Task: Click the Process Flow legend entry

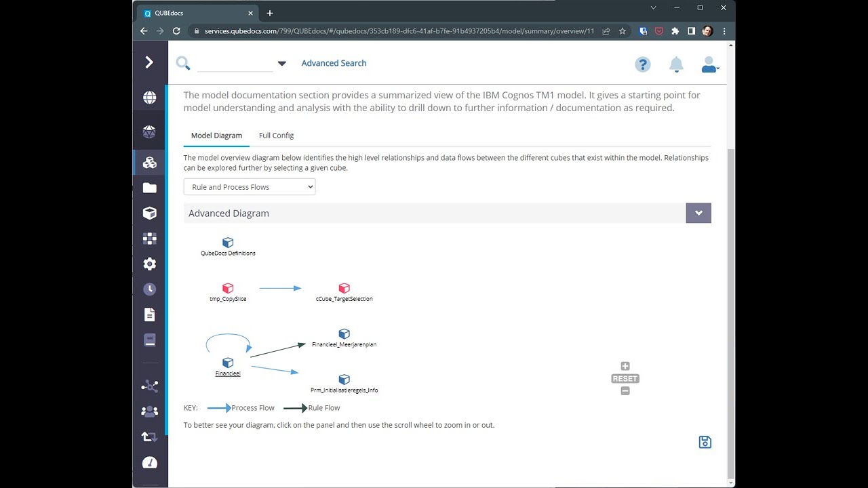Action: click(x=241, y=408)
